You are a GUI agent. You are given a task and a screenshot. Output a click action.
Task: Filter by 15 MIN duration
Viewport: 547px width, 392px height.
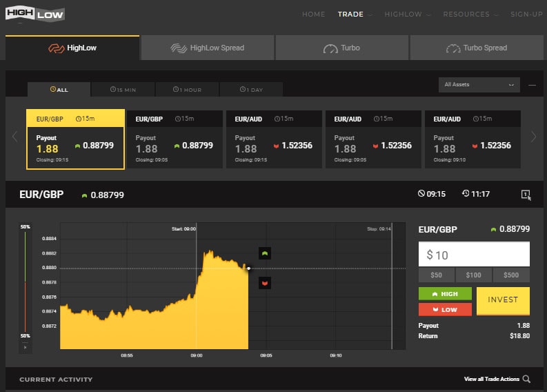(x=123, y=89)
